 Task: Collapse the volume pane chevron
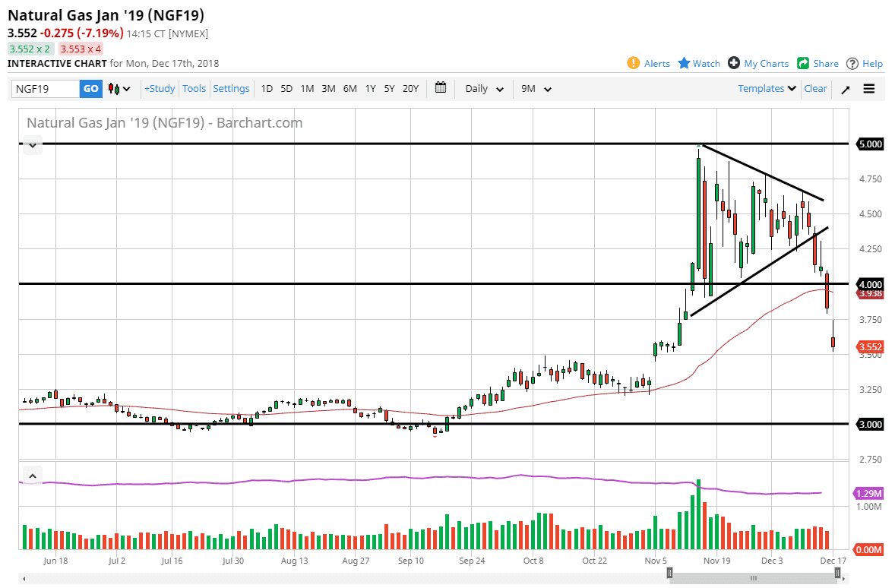32,476
